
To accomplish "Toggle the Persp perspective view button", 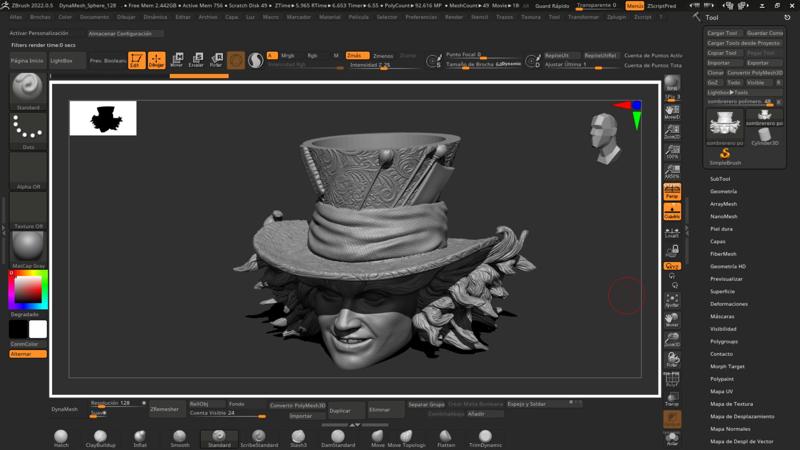I will [672, 192].
